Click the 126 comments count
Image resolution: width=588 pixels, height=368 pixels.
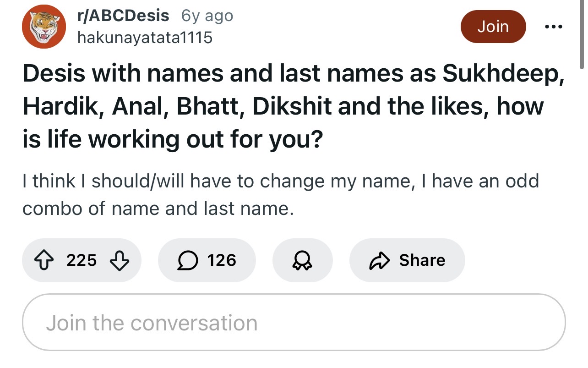pyautogui.click(x=222, y=260)
